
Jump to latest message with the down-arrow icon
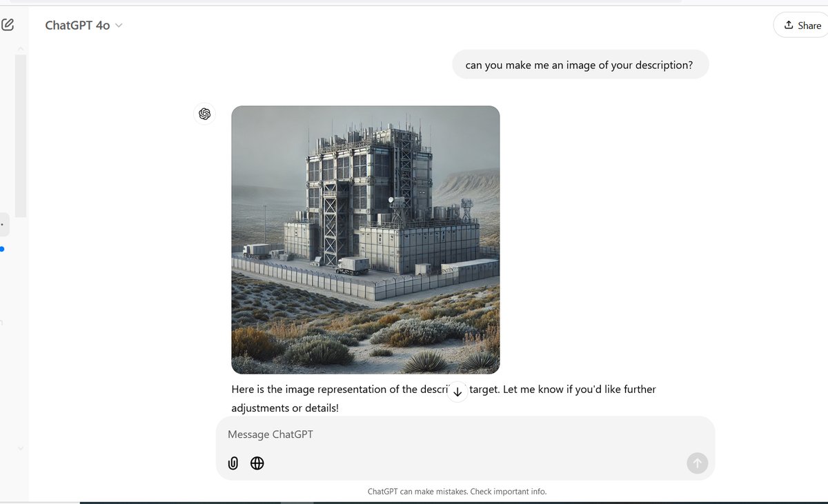tap(457, 391)
